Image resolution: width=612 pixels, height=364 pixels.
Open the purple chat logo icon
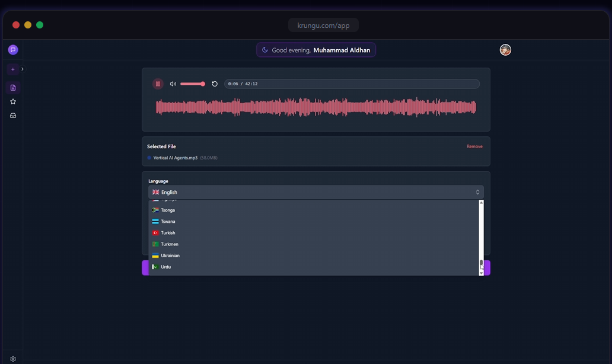coord(13,50)
